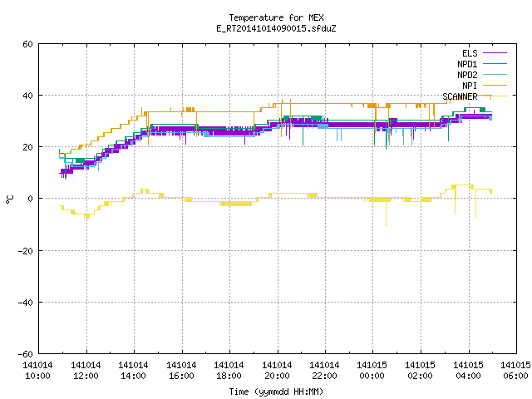Click the °C y-axis unit label

pyautogui.click(x=9, y=199)
